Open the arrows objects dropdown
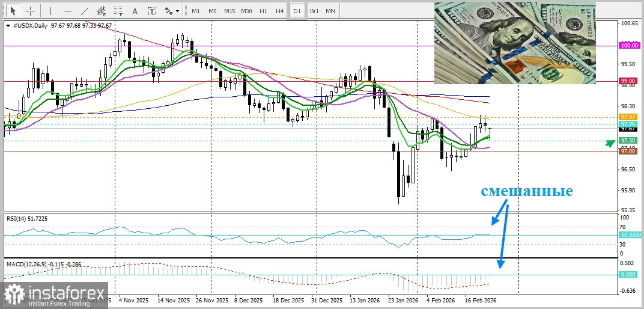Image resolution: width=644 pixels, height=309 pixels. pos(172,11)
